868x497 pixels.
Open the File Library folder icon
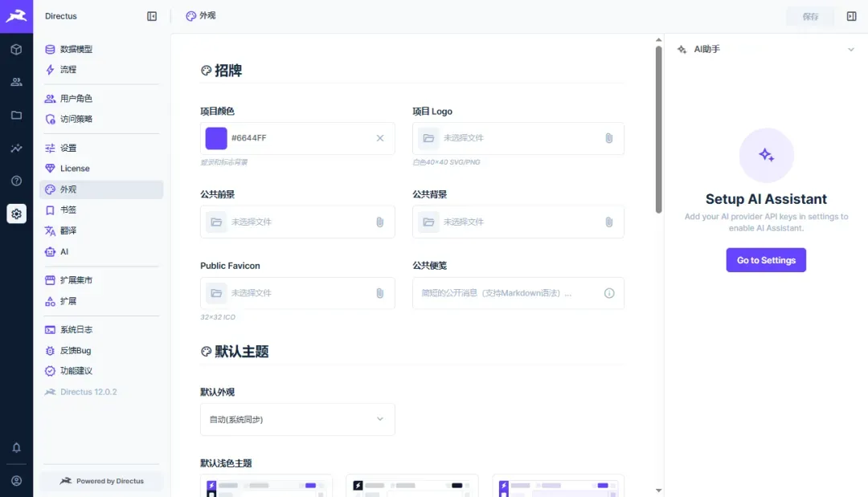coord(17,115)
